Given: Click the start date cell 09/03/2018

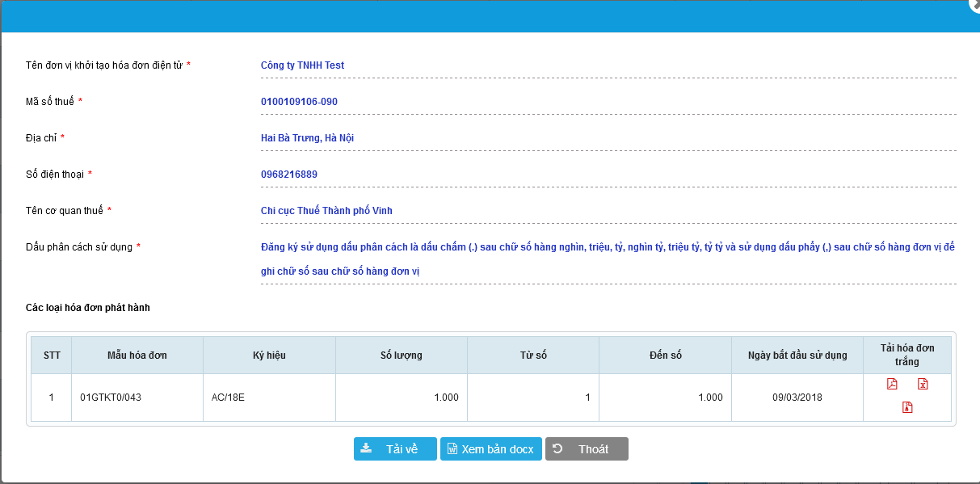Looking at the screenshot, I should point(797,398).
